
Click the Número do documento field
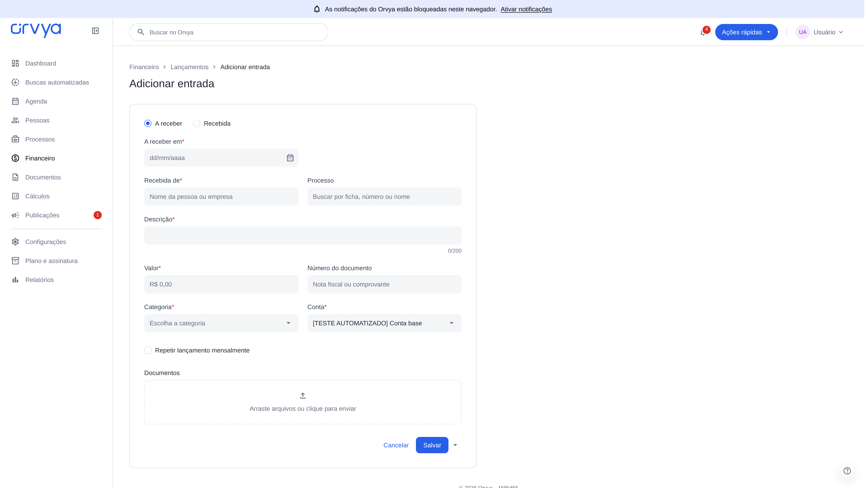point(384,284)
